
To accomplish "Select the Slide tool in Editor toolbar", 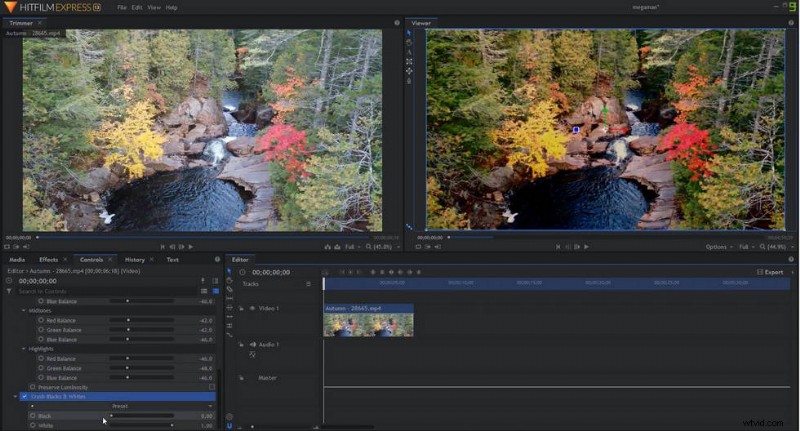I will [x=229, y=308].
